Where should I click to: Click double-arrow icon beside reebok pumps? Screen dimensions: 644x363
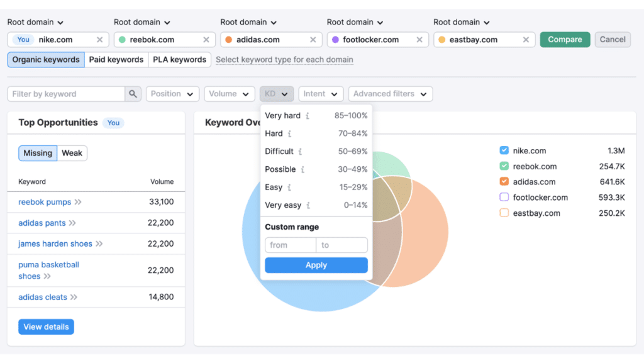click(x=78, y=202)
